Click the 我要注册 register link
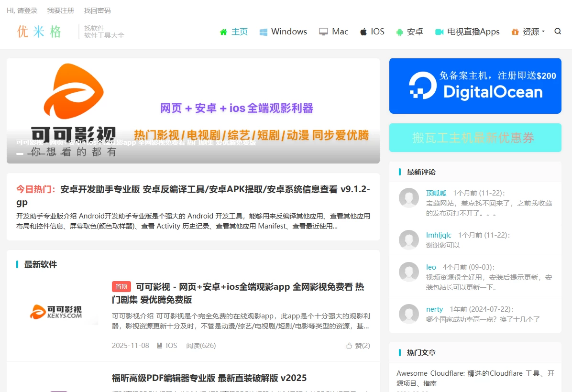Viewport: 572px width, 392px height. click(x=61, y=11)
